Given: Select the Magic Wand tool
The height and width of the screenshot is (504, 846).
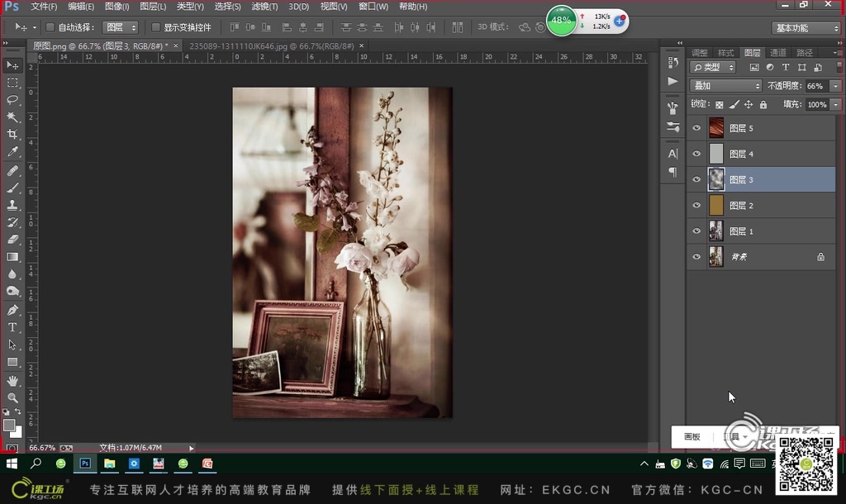Looking at the screenshot, I should coord(13,117).
